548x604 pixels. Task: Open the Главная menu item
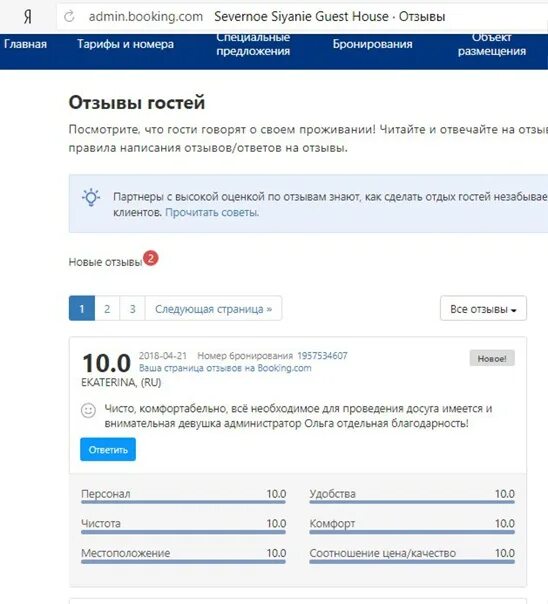(25, 44)
